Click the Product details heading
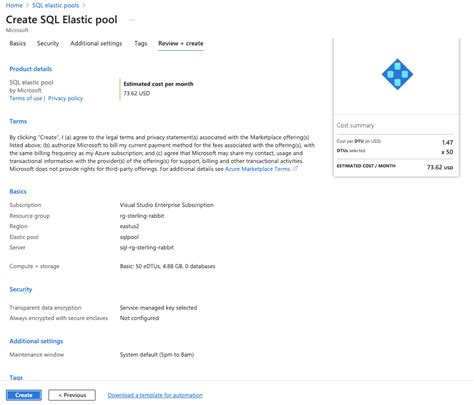 pos(31,69)
